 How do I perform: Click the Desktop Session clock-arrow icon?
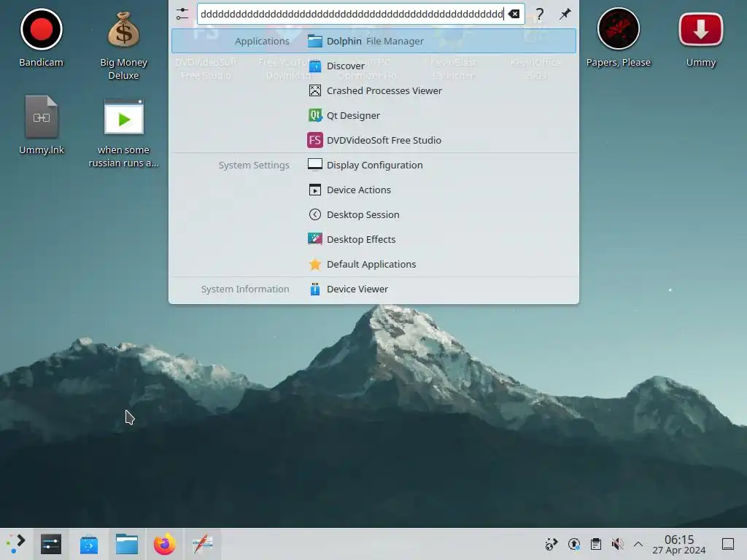tap(315, 214)
